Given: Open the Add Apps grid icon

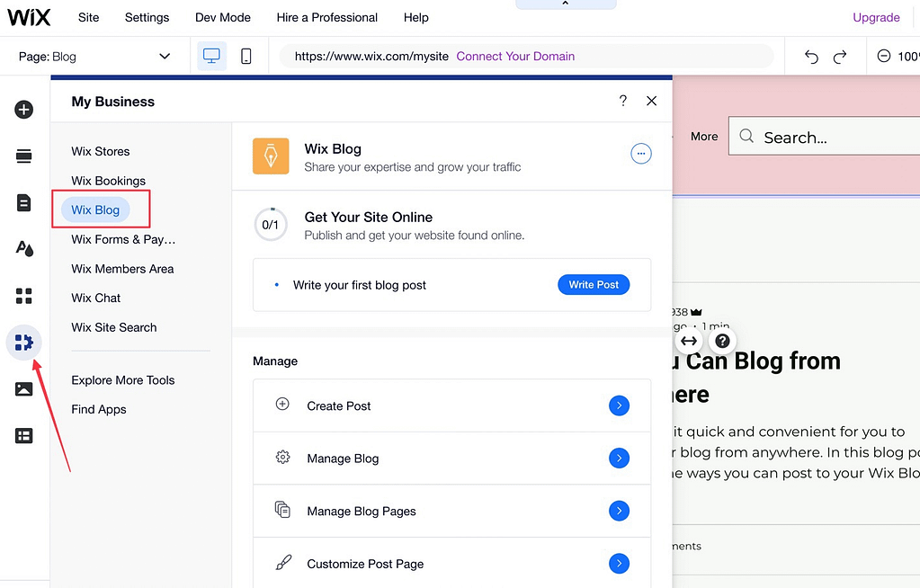Looking at the screenshot, I should 24,296.
